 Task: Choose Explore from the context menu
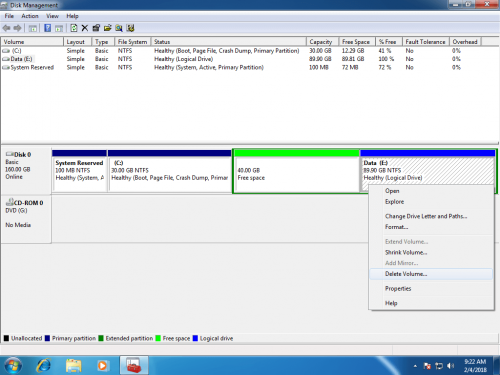click(x=431, y=202)
